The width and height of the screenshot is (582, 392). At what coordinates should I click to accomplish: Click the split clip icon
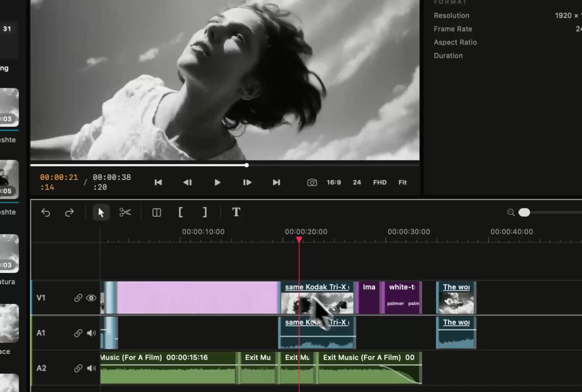click(157, 212)
